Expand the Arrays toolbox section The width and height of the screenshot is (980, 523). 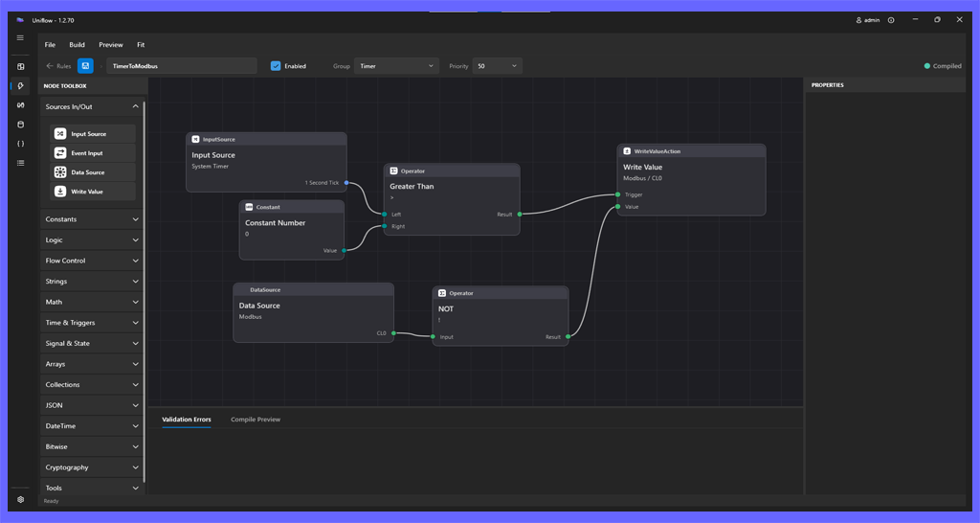[x=92, y=364]
